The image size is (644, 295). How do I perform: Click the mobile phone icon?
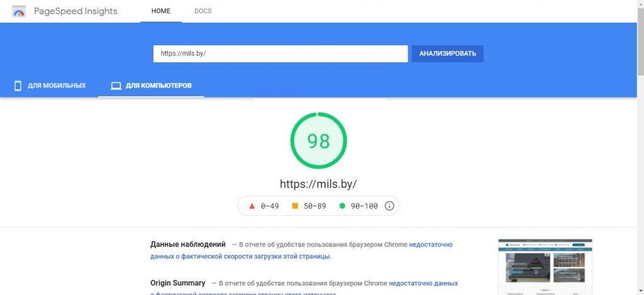pos(18,86)
